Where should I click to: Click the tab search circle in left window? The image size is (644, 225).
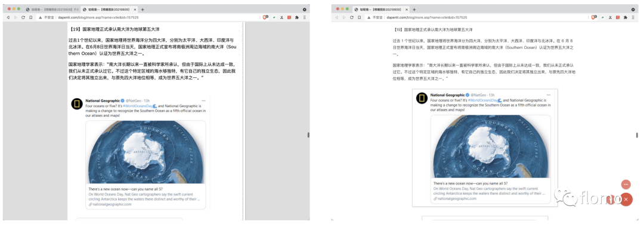click(x=304, y=9)
